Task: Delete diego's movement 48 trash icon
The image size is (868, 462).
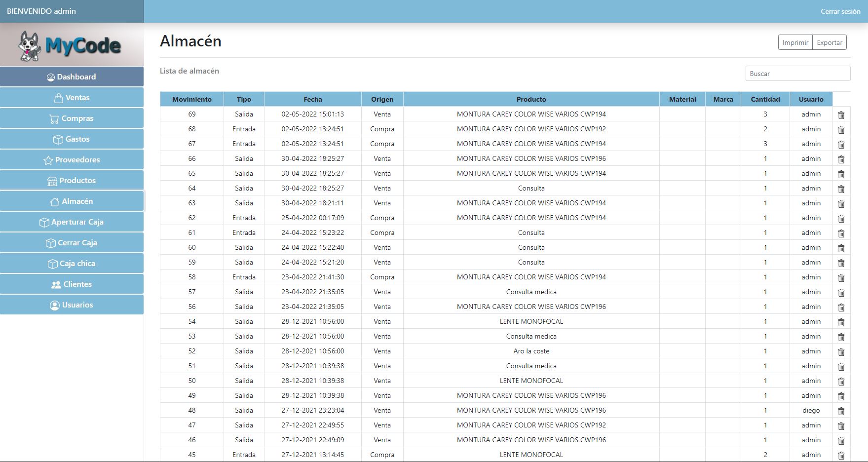Action: [841, 411]
